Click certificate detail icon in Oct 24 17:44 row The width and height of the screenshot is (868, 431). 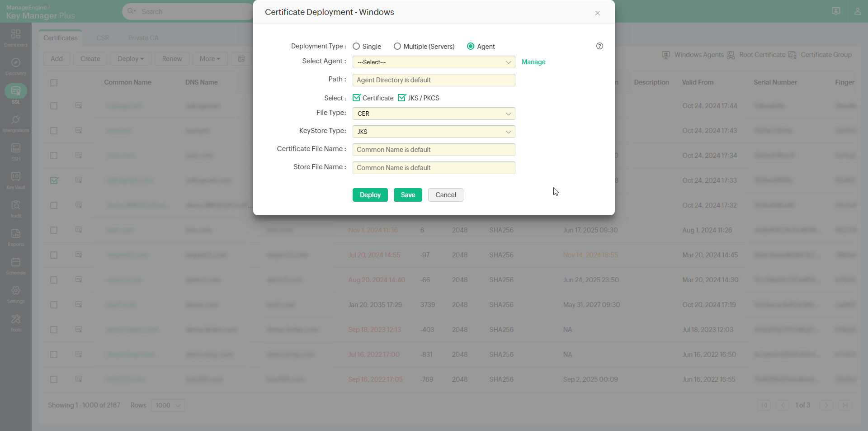coord(79,105)
